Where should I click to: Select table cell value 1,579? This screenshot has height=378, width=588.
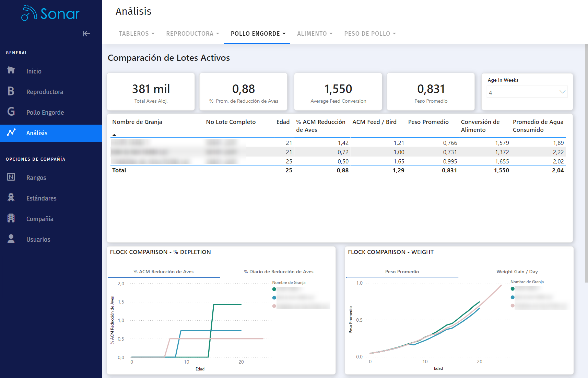coord(502,143)
